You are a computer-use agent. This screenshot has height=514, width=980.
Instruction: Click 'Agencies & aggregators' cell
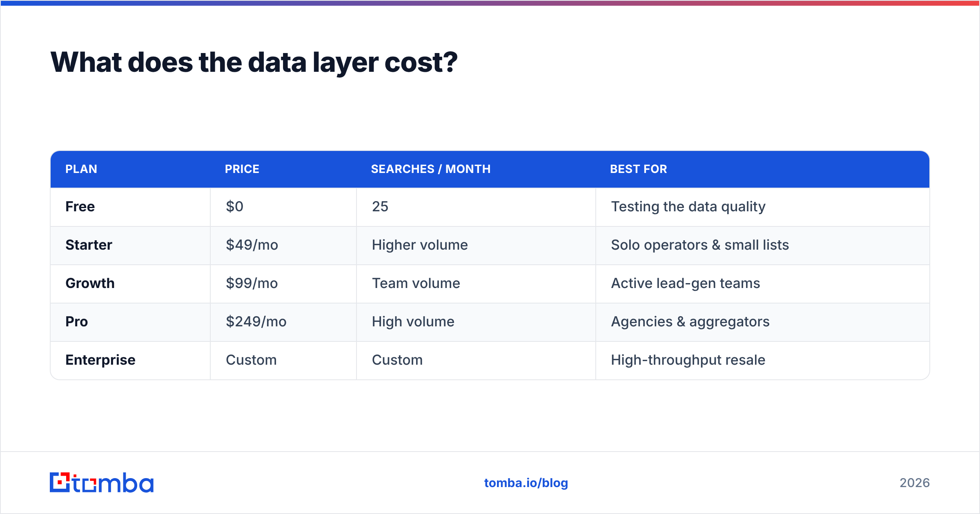click(x=762, y=322)
